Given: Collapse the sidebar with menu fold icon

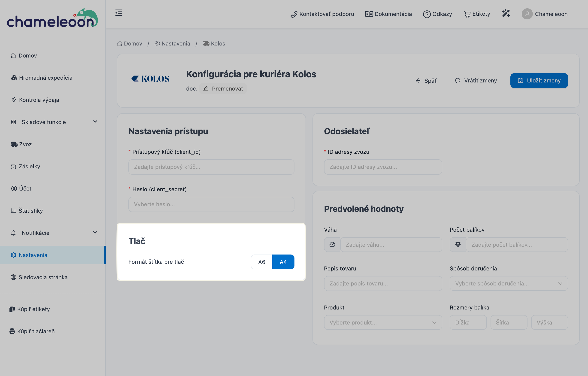Looking at the screenshot, I should coord(119,13).
